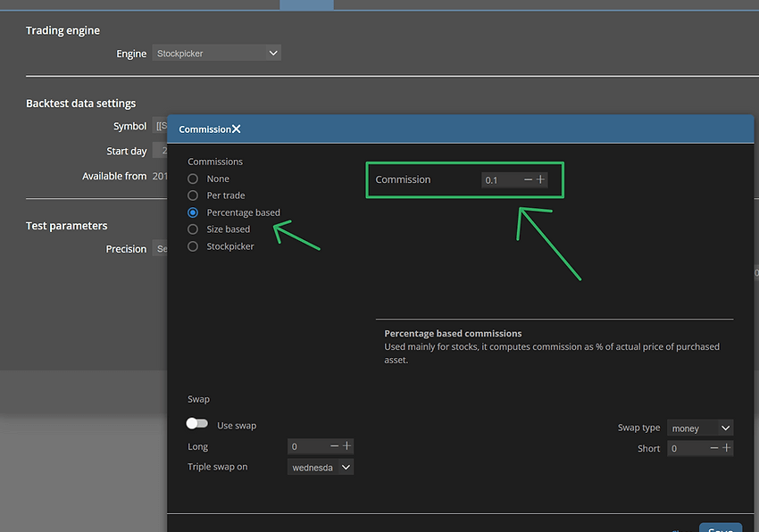Viewport: 759px width, 532px height.
Task: Select Percentage based commission option
Action: pos(193,212)
